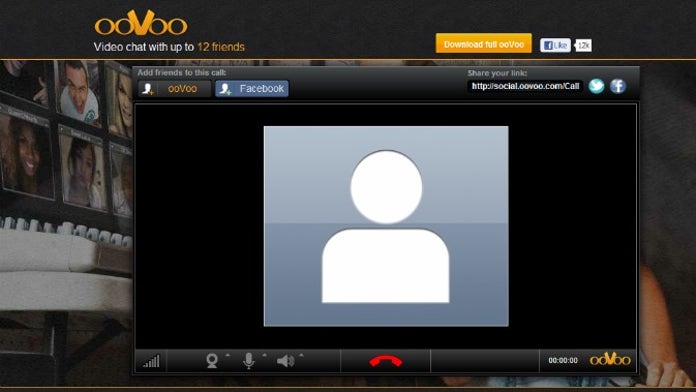Click the ooVoo logo in the header
Screen dimensions: 696x392
[x=141, y=23]
